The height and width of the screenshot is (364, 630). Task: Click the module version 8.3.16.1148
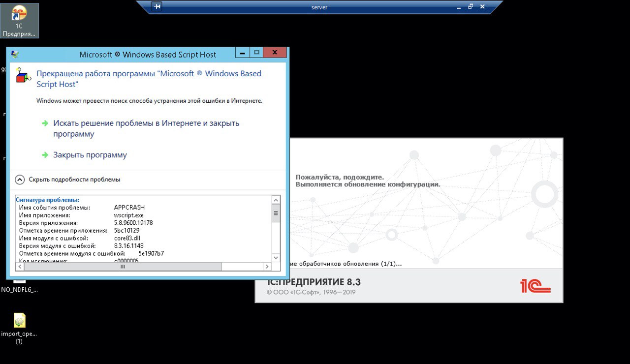point(128,245)
